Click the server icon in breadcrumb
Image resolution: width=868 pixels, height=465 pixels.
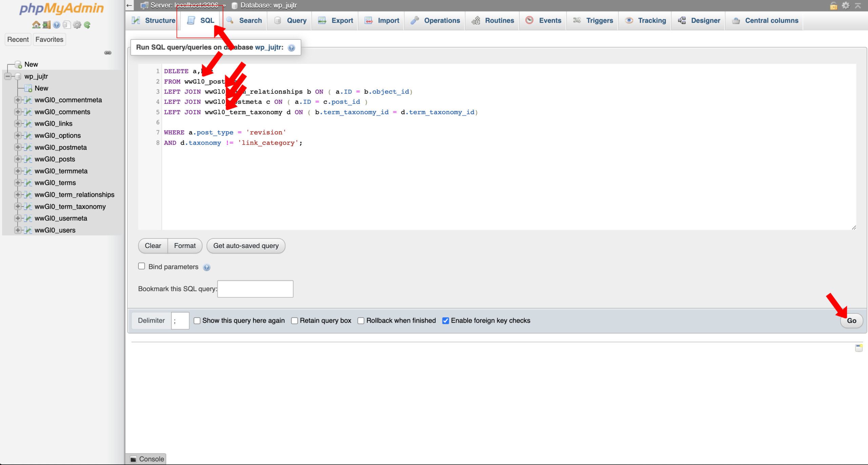[144, 5]
